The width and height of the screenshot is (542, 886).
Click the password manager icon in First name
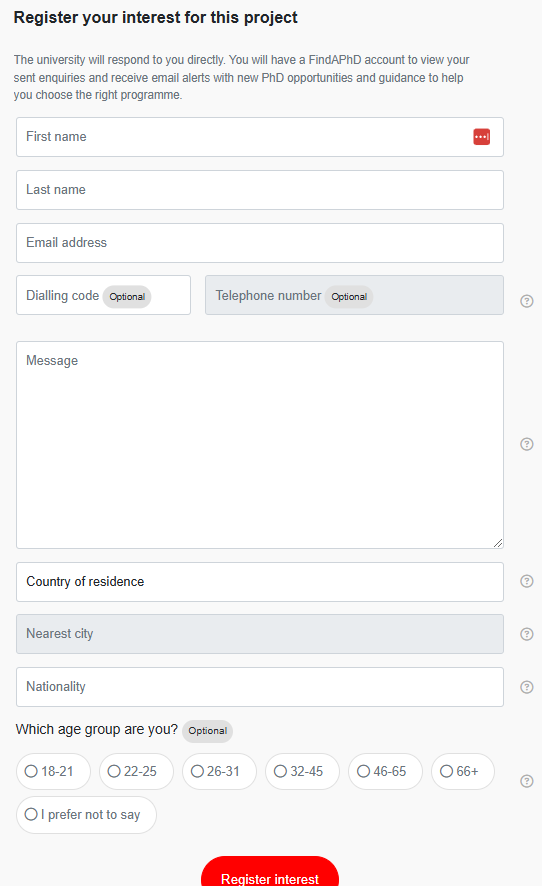482,137
